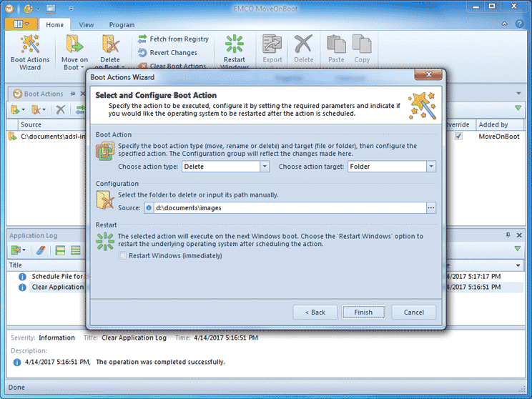Click the C:\documents\adsl-in source row
This screenshot has height=399, width=532.
pyautogui.click(x=53, y=137)
